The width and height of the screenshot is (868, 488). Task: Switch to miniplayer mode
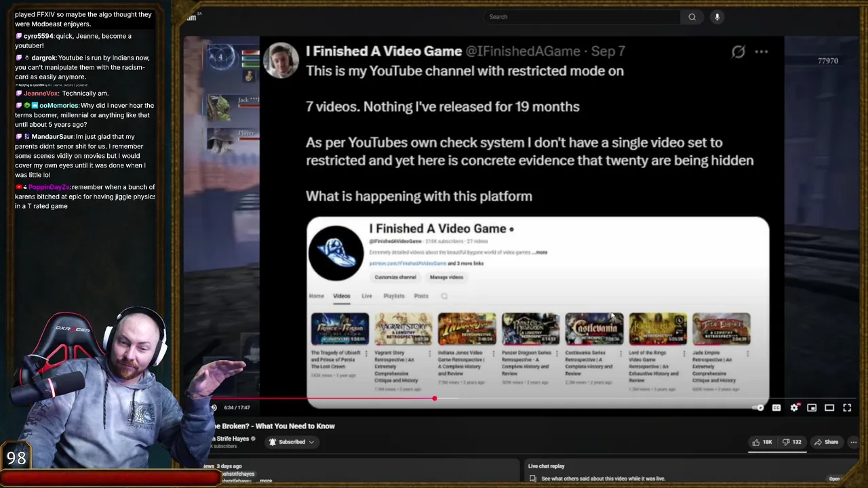coord(812,407)
